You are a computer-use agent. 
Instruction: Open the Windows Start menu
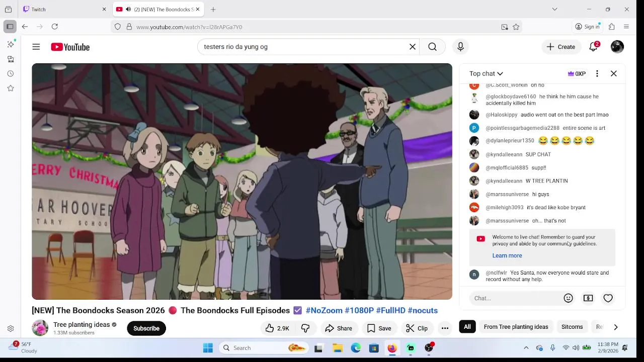[x=208, y=348]
